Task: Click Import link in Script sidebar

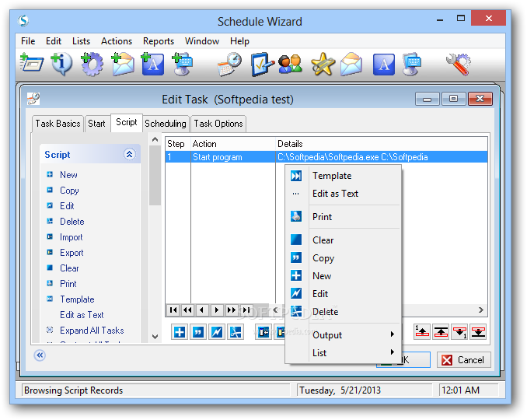Action: 72,237
